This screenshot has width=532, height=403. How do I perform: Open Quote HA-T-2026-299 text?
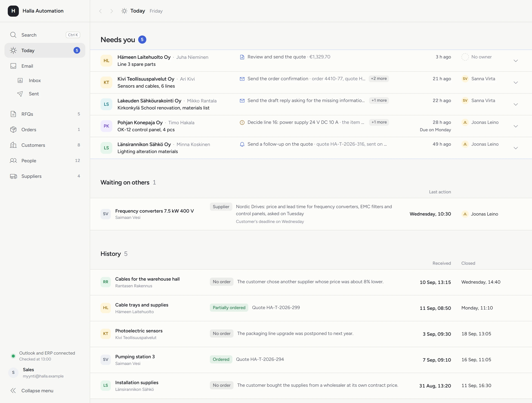click(x=276, y=307)
